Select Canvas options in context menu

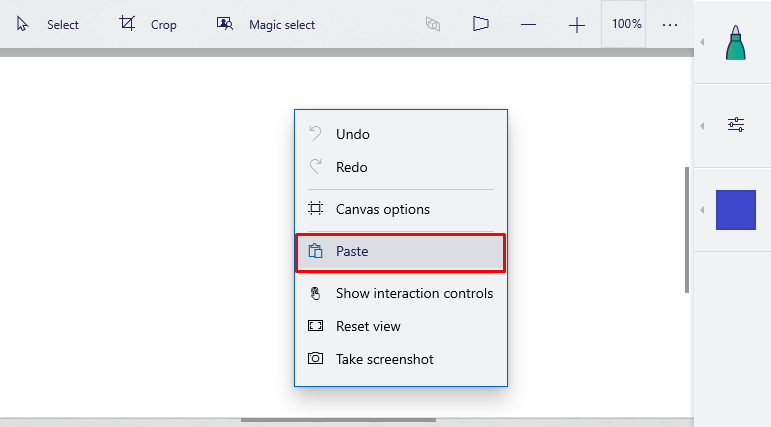[x=382, y=209]
